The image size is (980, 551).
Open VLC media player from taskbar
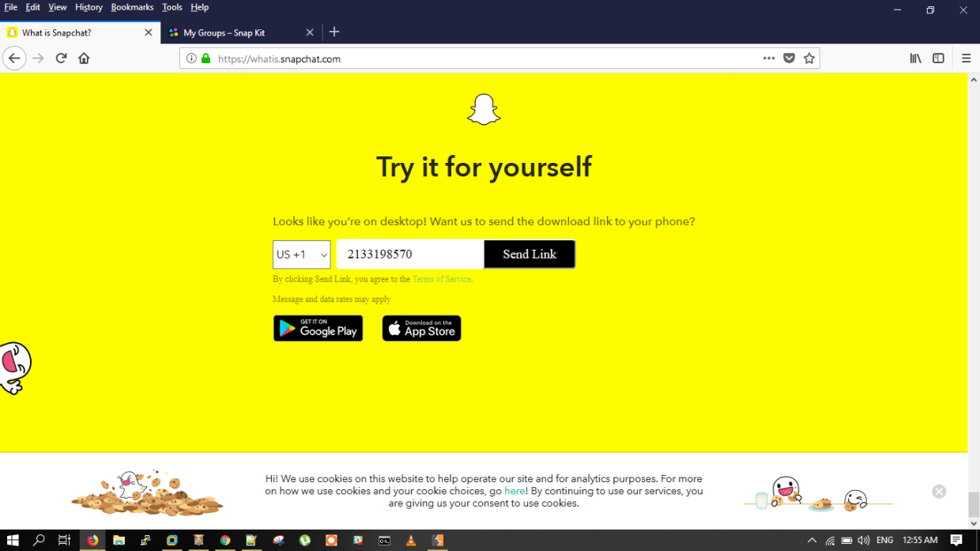click(x=410, y=541)
